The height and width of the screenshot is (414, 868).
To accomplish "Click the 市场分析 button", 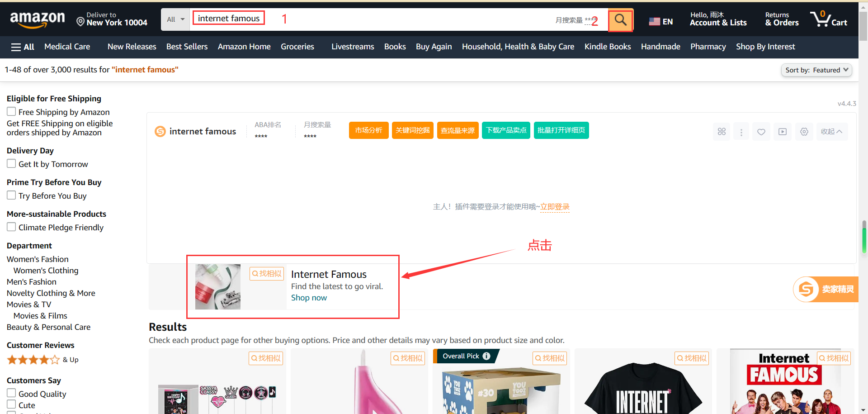I will pos(368,130).
